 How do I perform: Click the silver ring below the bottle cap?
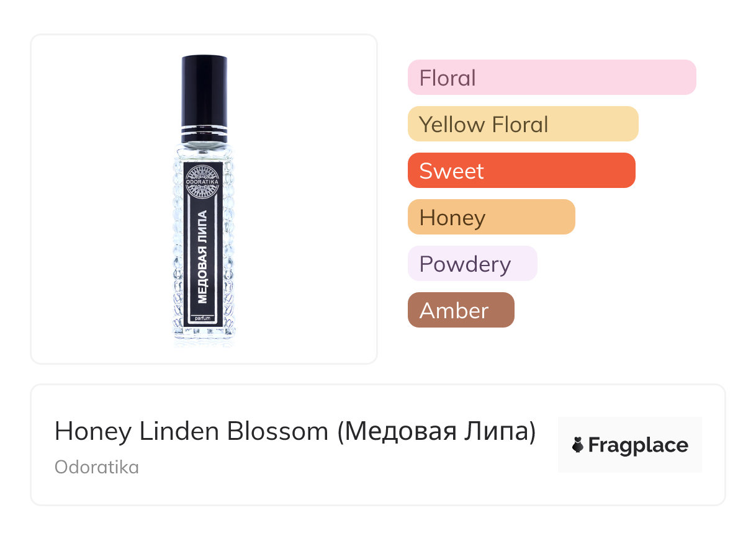(x=204, y=132)
